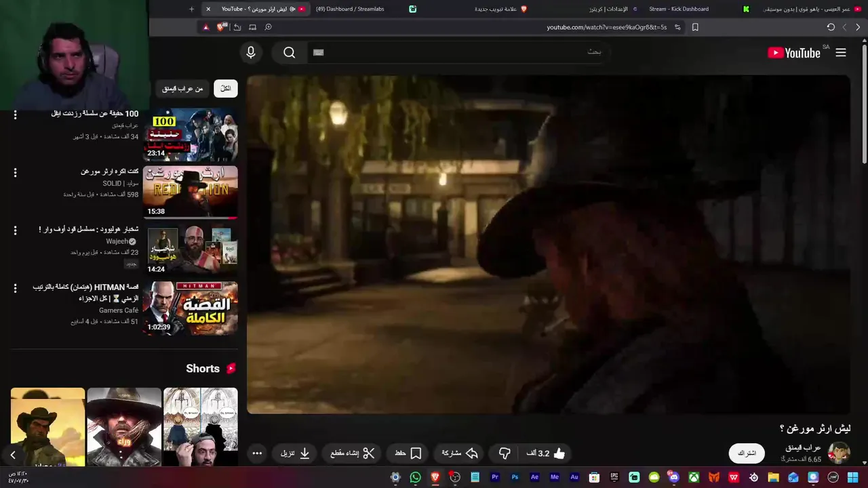Open the YouTube hamburger guide menu
Screen dimensions: 868x488
point(841,53)
